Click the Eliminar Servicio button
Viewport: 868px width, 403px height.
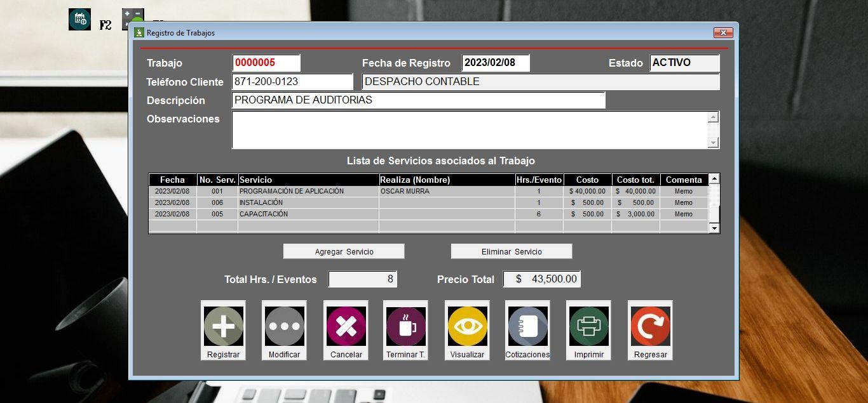pyautogui.click(x=512, y=251)
